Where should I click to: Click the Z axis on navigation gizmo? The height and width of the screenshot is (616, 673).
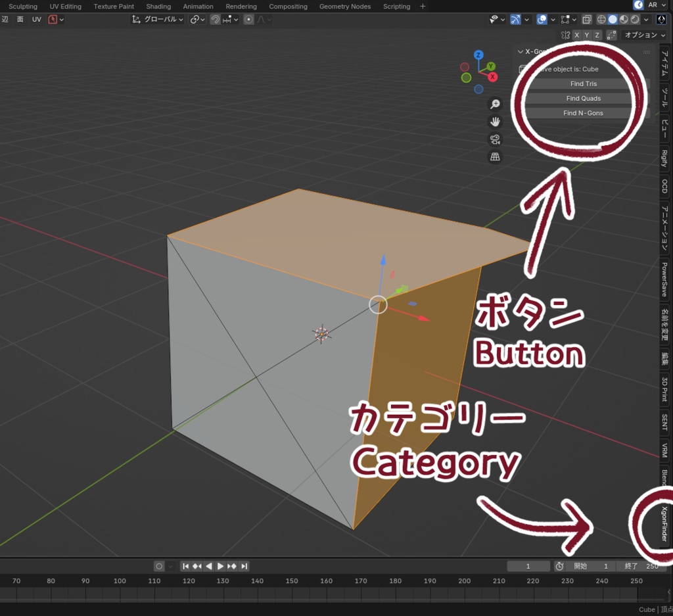[x=478, y=55]
